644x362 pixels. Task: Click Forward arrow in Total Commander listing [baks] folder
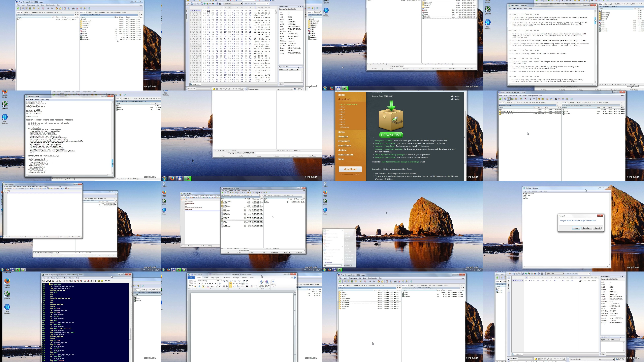pos(374,282)
